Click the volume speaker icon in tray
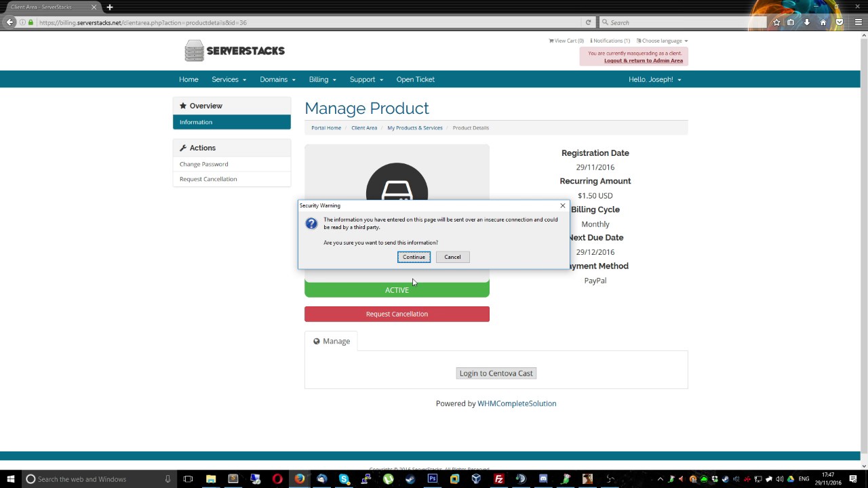Screen dimensions: 868x488 click(780, 479)
